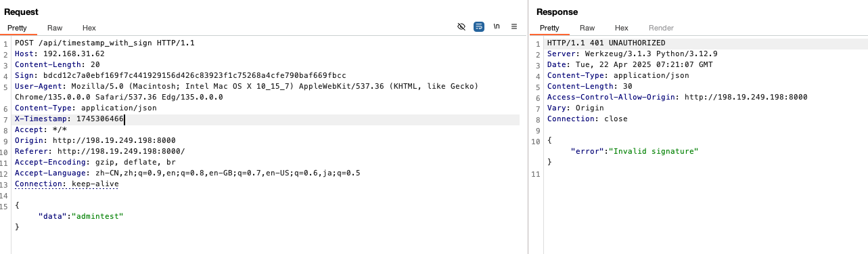Switch to Response Raw tab

coord(587,28)
